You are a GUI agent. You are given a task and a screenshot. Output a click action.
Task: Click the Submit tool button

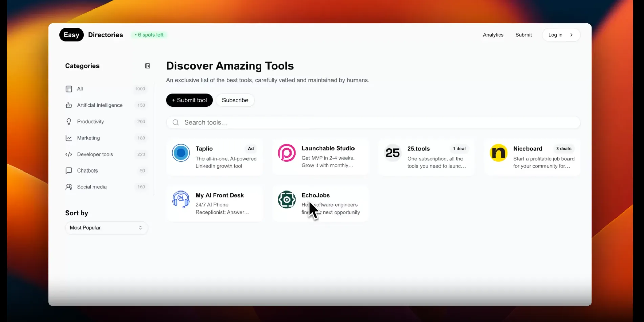point(189,100)
